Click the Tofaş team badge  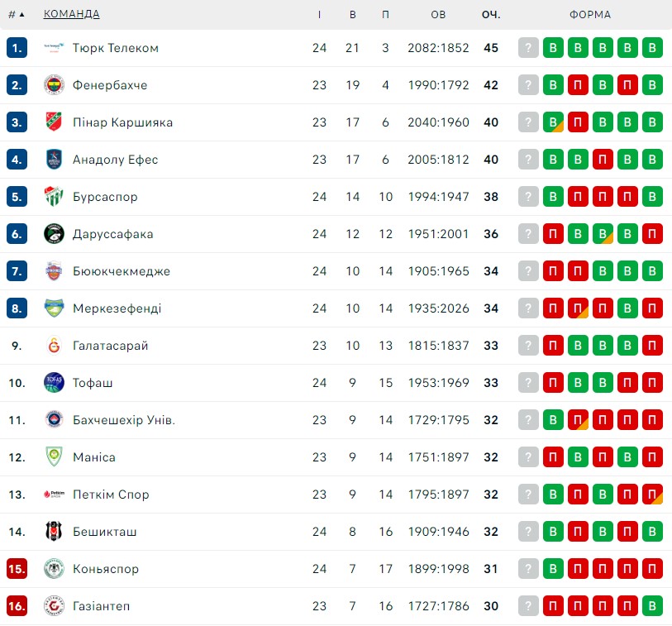click(54, 382)
